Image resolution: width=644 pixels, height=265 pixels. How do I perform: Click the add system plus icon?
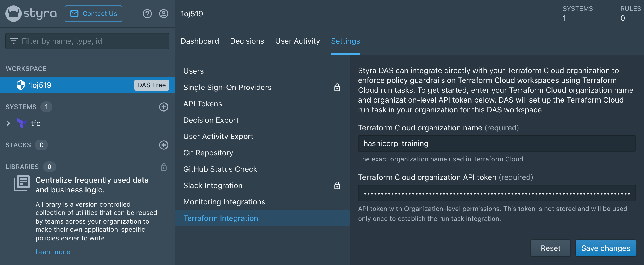(x=164, y=107)
